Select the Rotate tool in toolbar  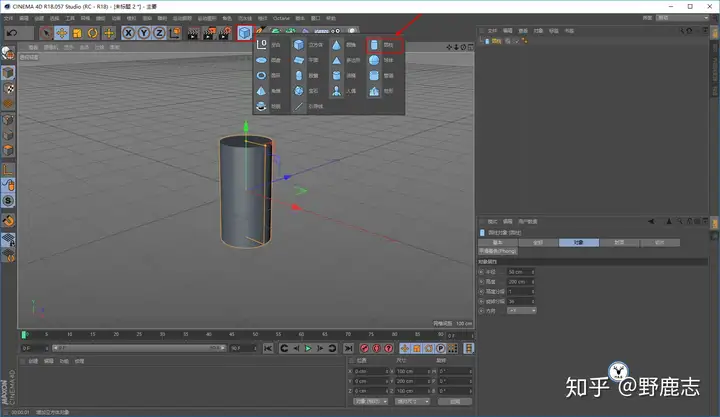click(92, 33)
